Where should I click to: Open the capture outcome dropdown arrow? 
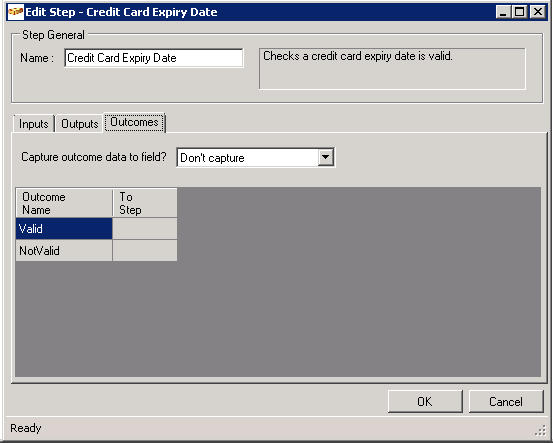click(326, 157)
